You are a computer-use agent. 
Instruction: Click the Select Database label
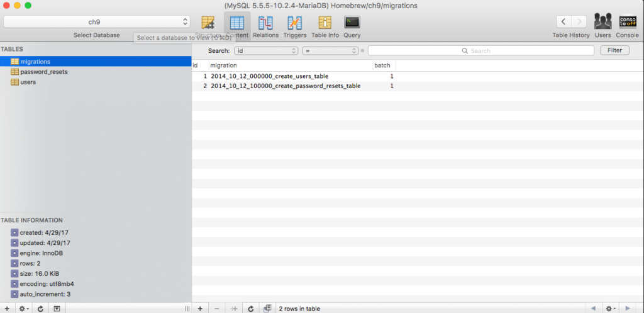coord(96,35)
